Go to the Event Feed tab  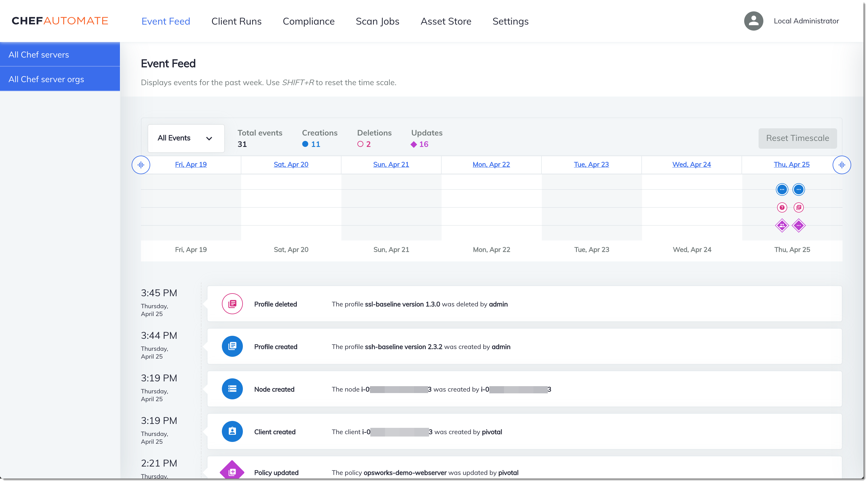tap(166, 21)
